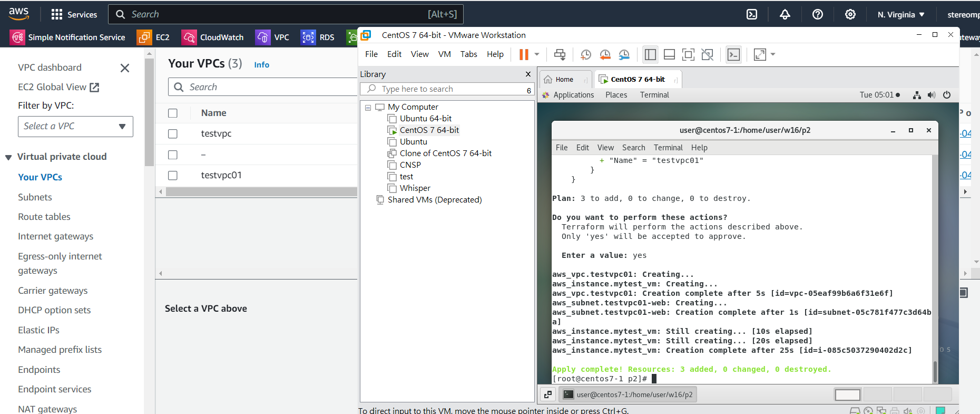Toggle the VMware thumbnail bar view
This screenshot has height=414, width=980.
pyautogui.click(x=669, y=54)
